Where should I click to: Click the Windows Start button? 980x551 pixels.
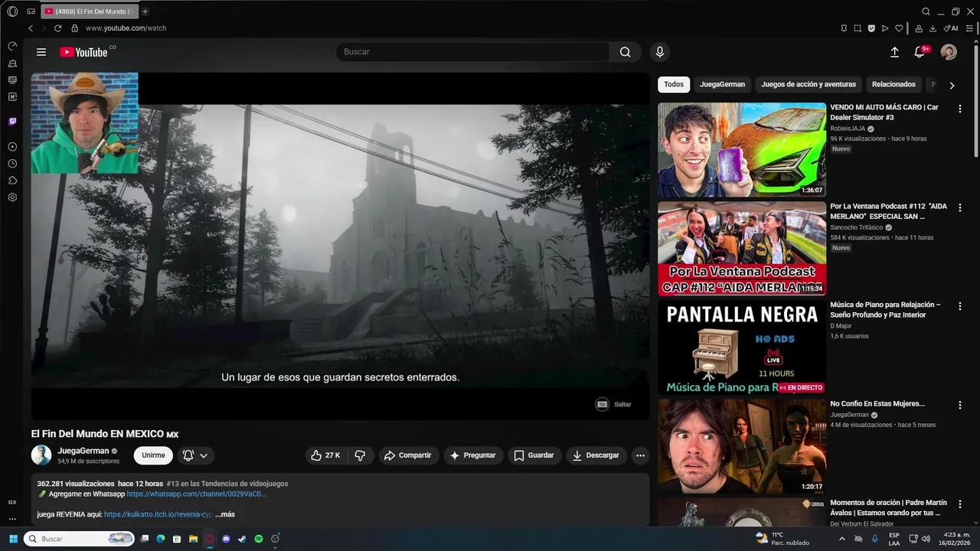pos(13,539)
